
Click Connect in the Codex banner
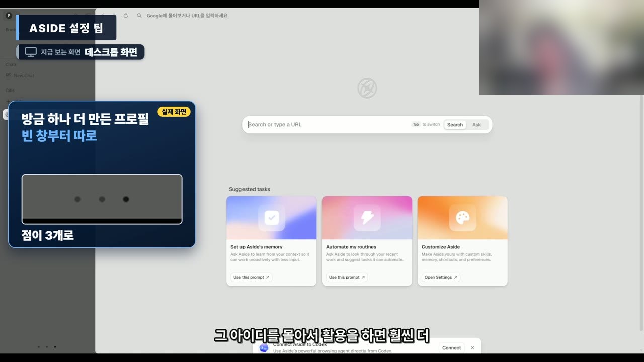pos(451,348)
